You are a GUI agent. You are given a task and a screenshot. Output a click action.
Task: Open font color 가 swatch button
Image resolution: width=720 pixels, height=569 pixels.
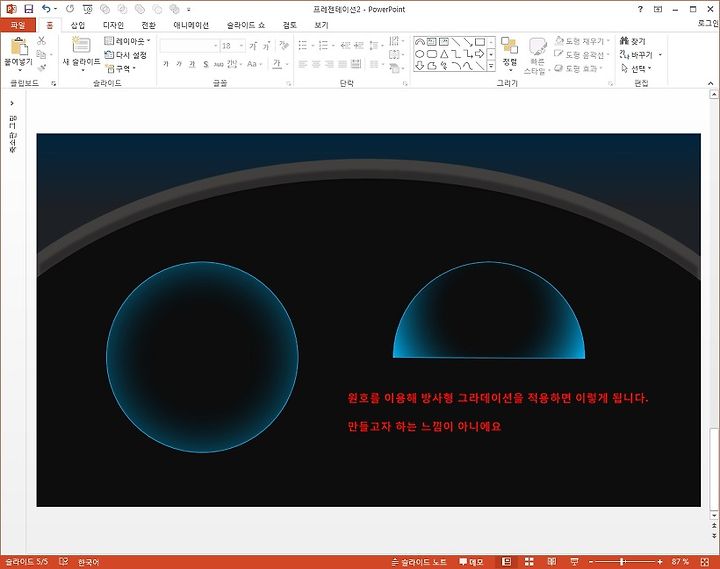click(x=277, y=64)
